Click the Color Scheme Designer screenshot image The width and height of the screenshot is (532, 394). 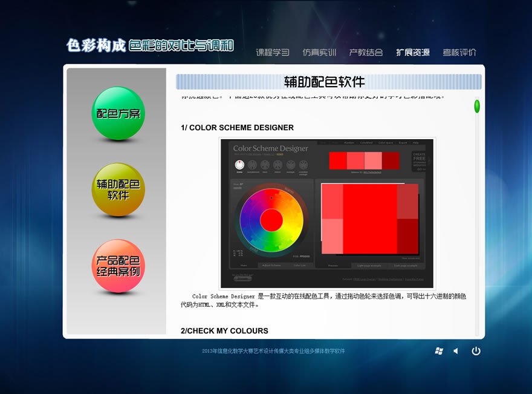327,213
